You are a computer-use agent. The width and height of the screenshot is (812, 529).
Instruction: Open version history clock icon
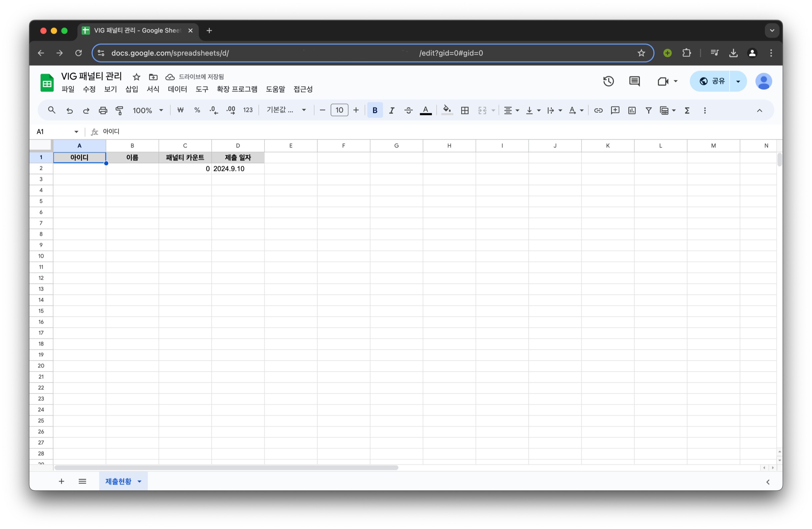pyautogui.click(x=608, y=81)
